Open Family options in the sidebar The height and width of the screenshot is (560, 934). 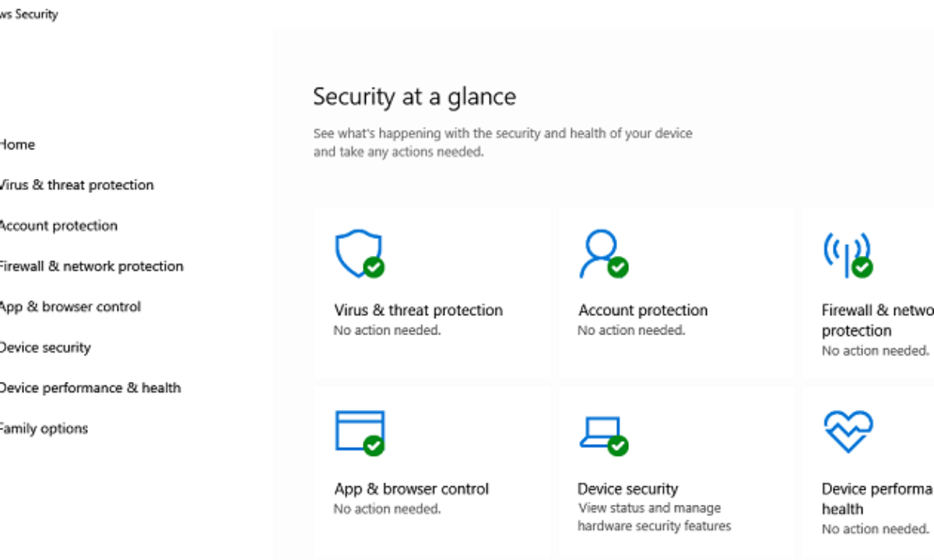point(44,428)
